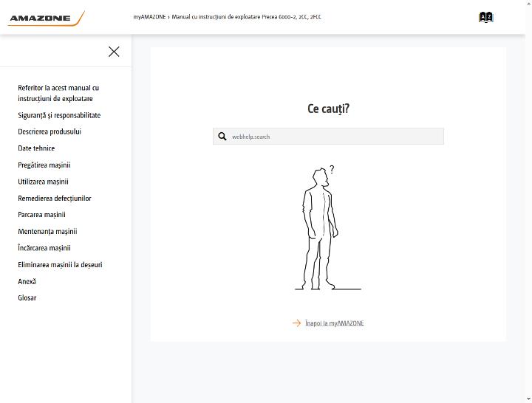The image size is (532, 403).
Task: Open the A-Z glossary book icon
Action: coord(486,17)
